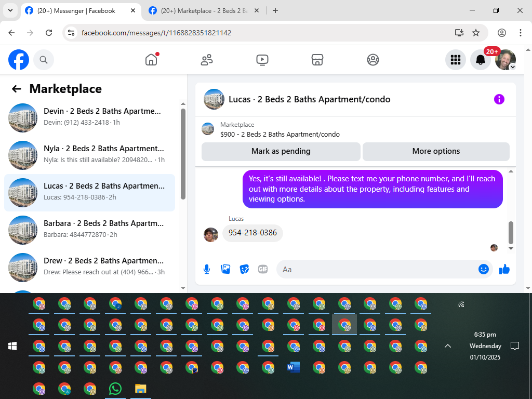532x399 pixels.
Task: Choose a GIF with the GIF icon
Action: click(263, 270)
